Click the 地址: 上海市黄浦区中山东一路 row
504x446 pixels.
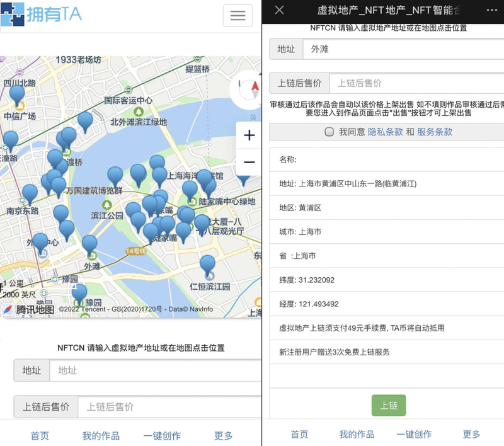pos(387,183)
